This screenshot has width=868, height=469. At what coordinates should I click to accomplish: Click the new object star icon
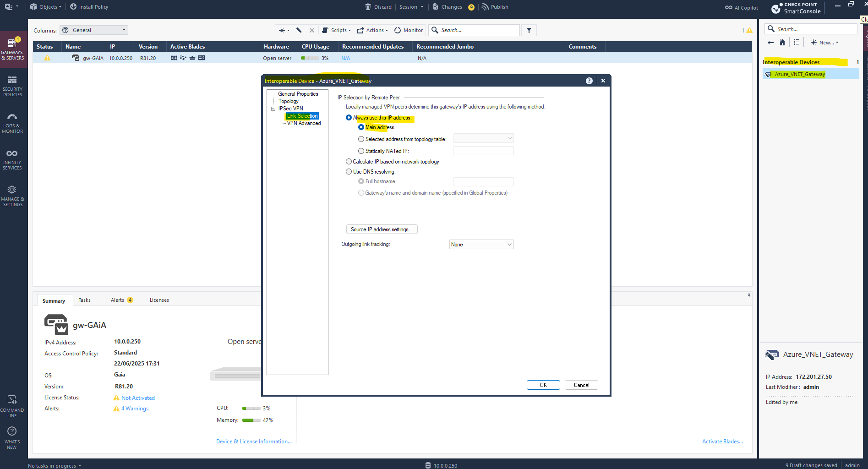tap(284, 30)
